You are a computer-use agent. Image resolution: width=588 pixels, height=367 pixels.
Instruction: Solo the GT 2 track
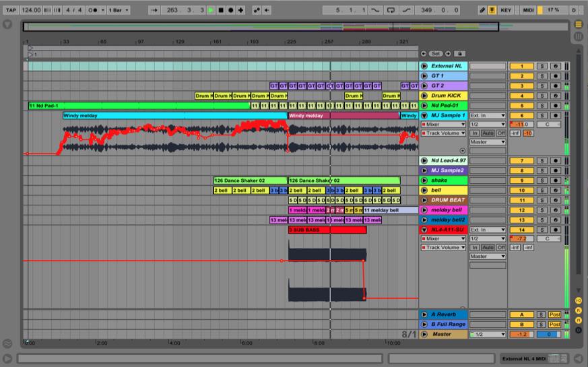(542, 86)
